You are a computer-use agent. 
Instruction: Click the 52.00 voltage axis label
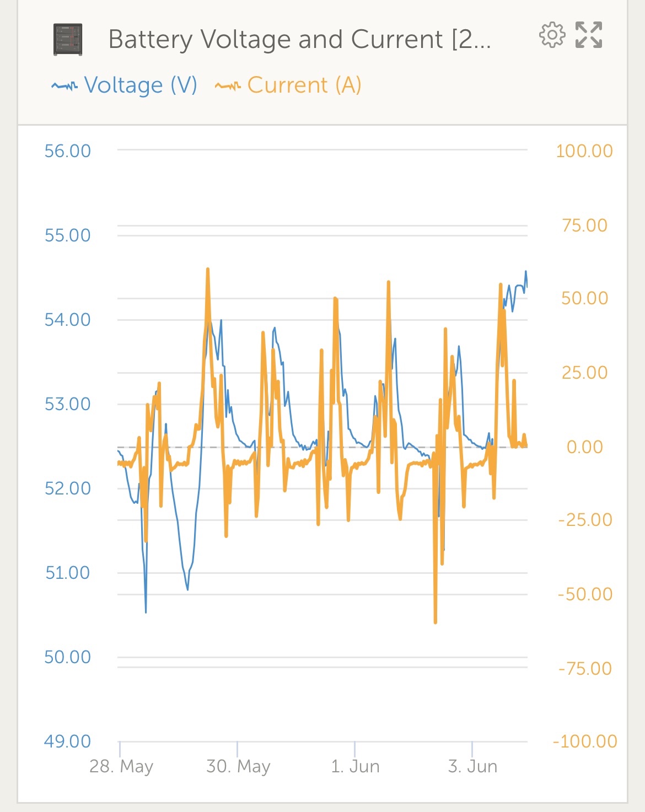click(x=67, y=488)
